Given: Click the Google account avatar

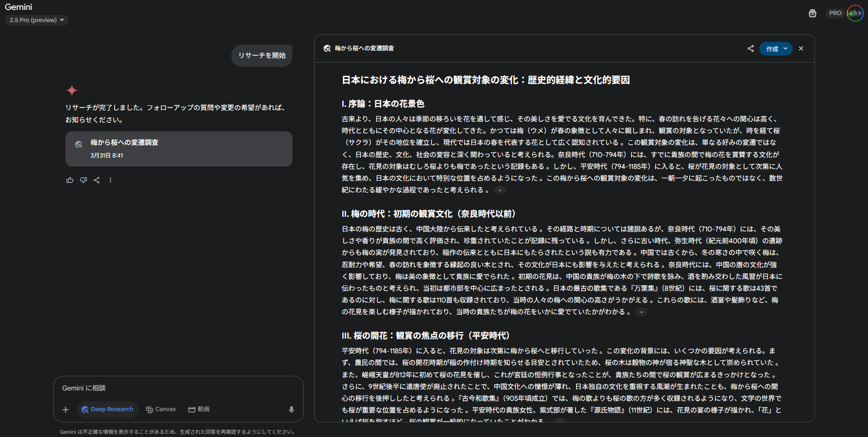Looking at the screenshot, I should [x=855, y=13].
